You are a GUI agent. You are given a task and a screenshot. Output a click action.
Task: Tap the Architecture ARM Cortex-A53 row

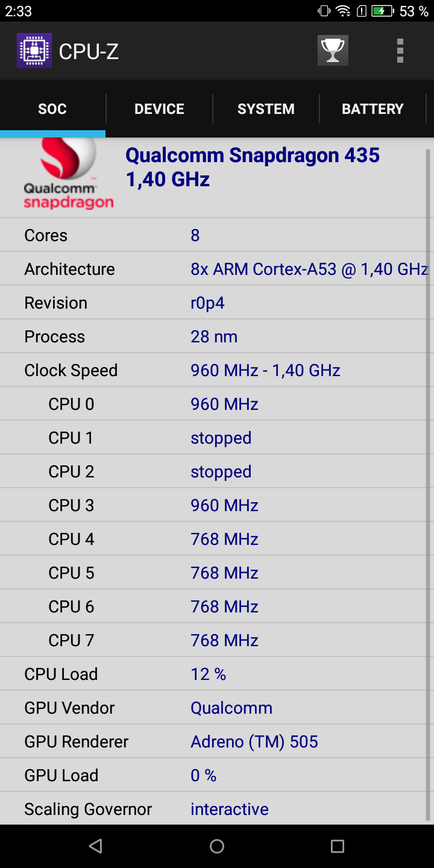[x=213, y=269]
